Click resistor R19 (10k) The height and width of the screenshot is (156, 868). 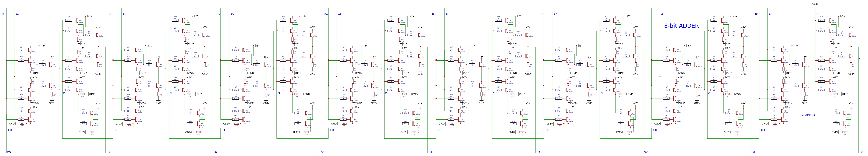pos(841,35)
